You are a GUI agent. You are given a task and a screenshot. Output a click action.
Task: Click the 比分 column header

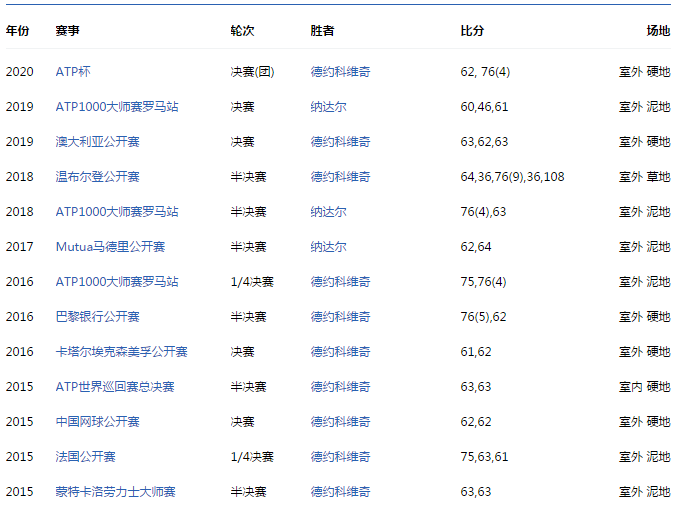tap(472, 31)
